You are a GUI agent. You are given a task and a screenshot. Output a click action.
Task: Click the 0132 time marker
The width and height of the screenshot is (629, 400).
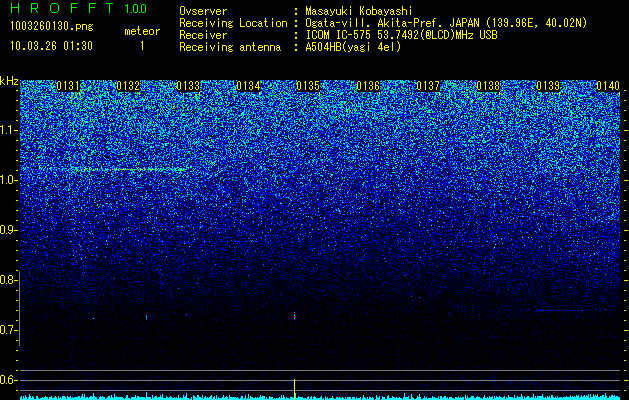[128, 86]
